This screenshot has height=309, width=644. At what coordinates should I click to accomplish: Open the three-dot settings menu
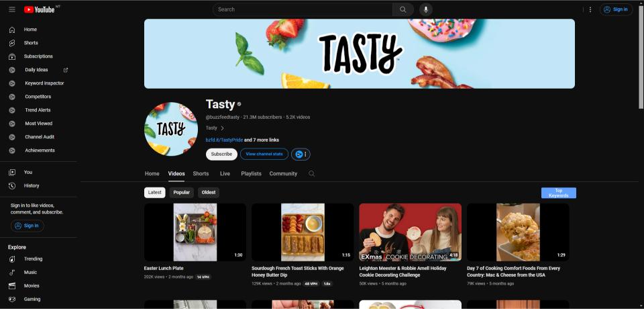590,9
